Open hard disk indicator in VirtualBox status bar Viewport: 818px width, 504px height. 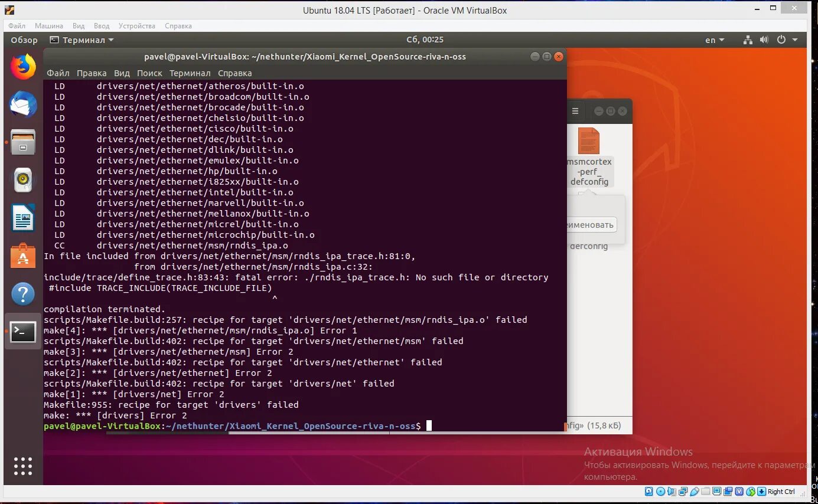coord(648,492)
